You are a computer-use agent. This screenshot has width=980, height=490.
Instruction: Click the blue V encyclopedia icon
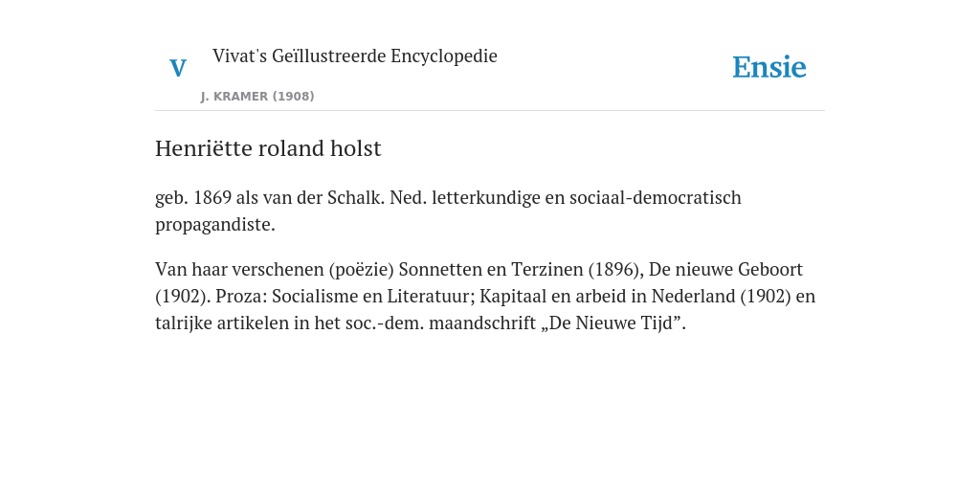pyautogui.click(x=178, y=68)
